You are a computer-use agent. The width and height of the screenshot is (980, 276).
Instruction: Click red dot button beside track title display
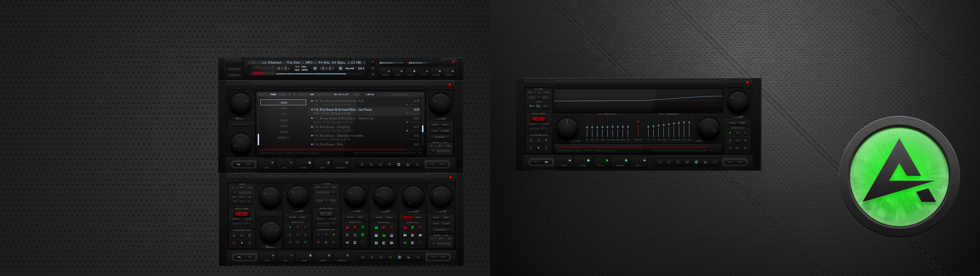373,62
